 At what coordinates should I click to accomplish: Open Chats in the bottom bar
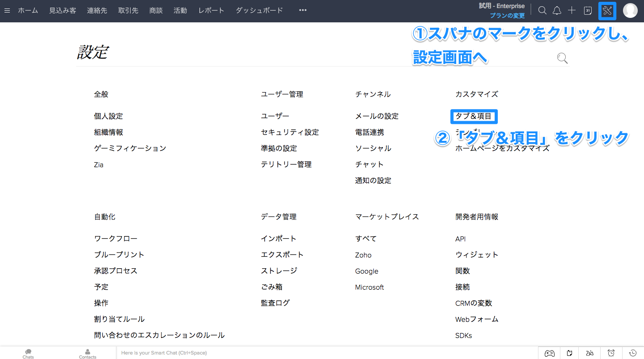pos(28,354)
